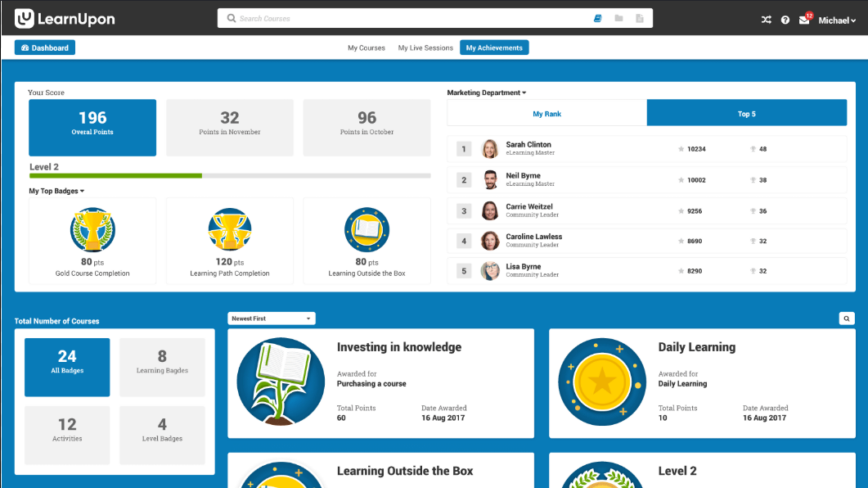Expand the Marketing Department dropdown
The width and height of the screenshot is (868, 488).
(x=487, y=93)
